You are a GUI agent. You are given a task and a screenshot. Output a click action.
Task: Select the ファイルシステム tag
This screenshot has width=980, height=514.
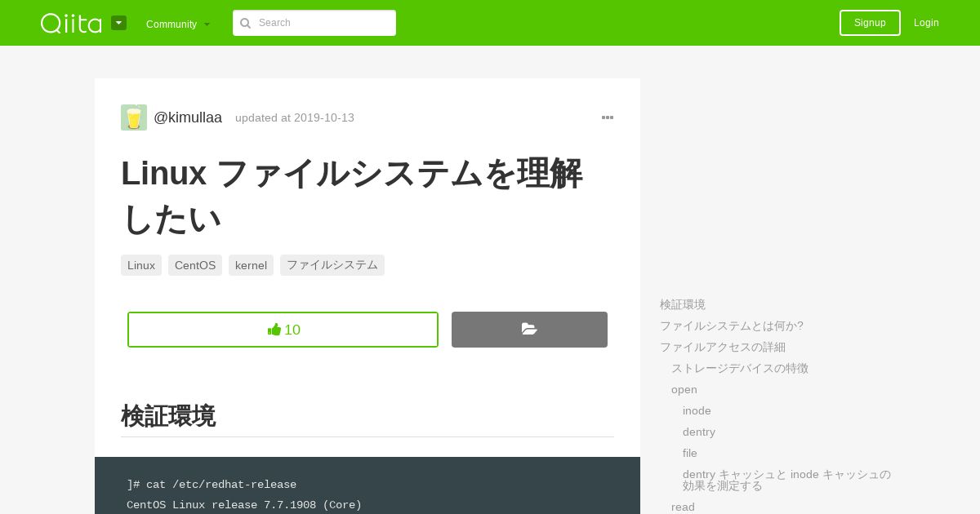click(x=332, y=265)
